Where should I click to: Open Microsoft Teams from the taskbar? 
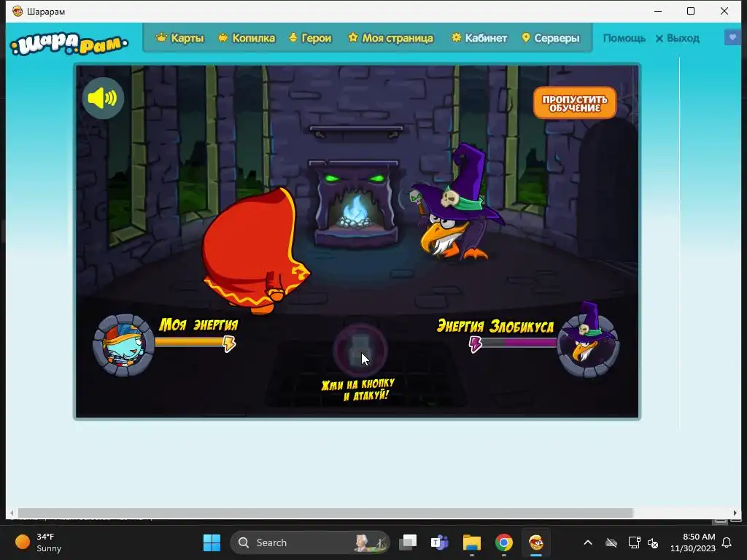tap(439, 542)
